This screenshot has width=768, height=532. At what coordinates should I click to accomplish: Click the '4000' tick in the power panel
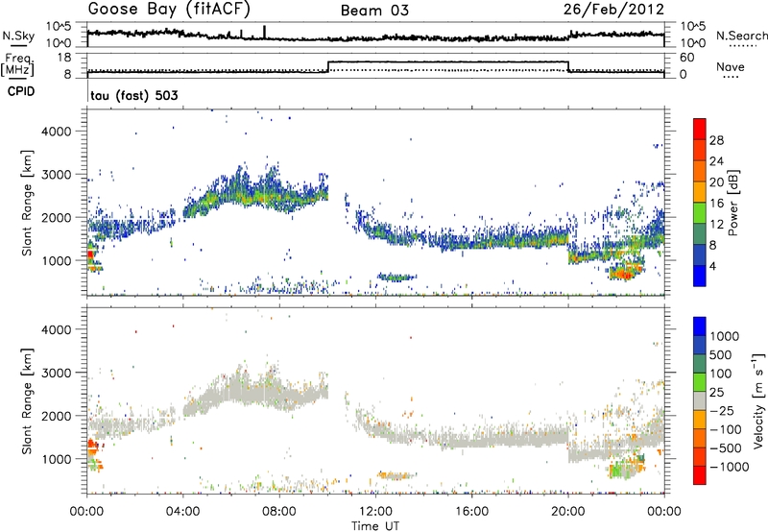(x=57, y=132)
